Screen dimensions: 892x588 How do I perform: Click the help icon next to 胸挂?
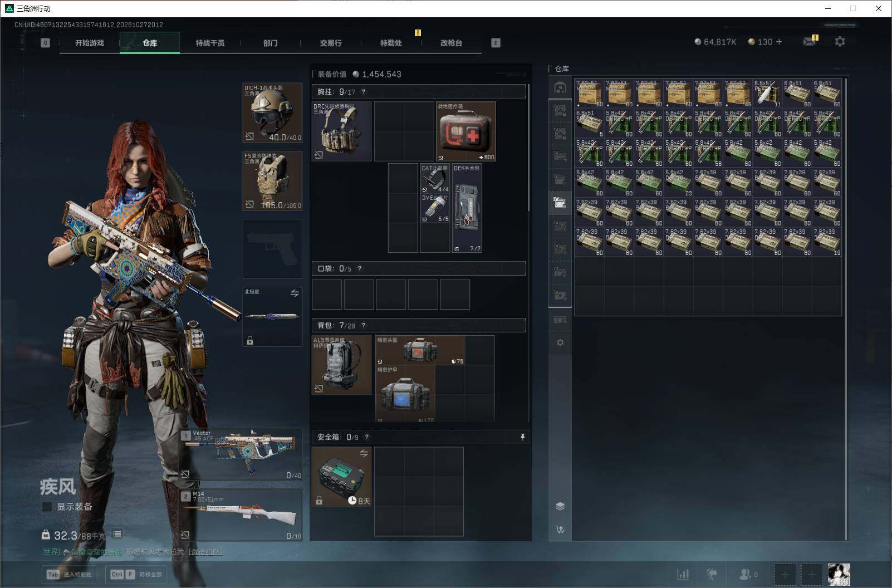tap(364, 92)
